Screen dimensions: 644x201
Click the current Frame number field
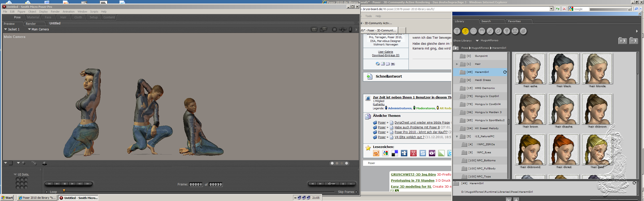(x=196, y=184)
